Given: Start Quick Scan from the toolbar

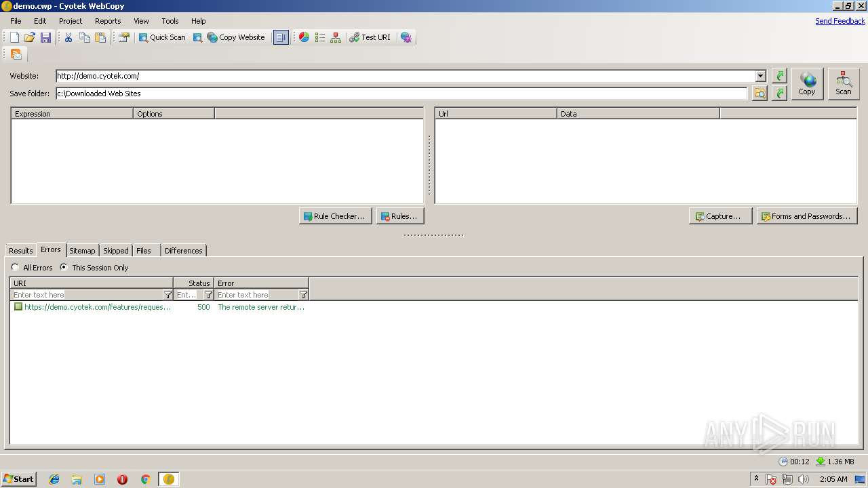Looking at the screenshot, I should pyautogui.click(x=162, y=37).
